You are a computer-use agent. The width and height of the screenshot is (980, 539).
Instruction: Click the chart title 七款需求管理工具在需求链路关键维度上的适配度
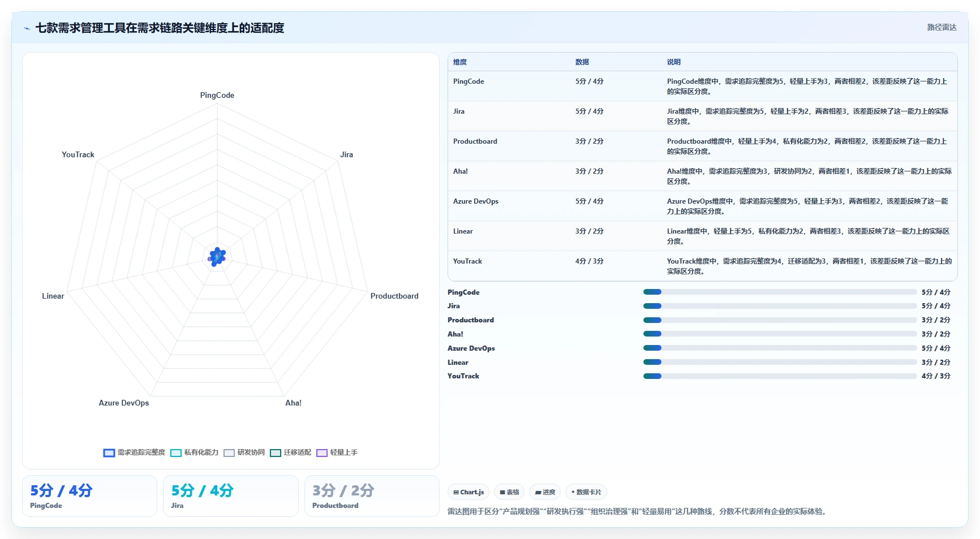tap(160, 28)
